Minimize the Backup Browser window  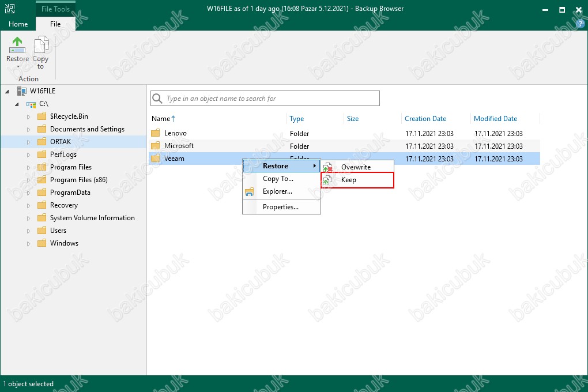(x=545, y=10)
